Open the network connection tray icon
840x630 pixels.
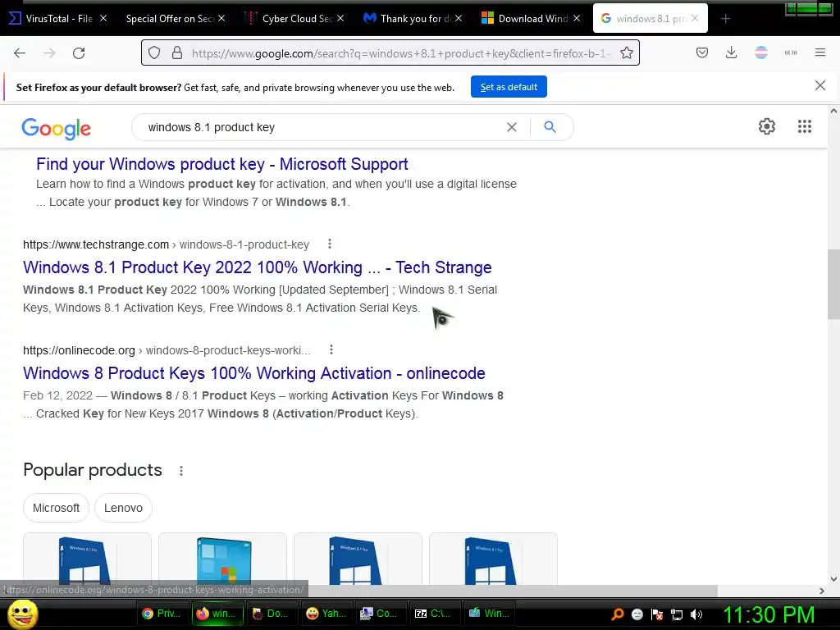tap(677, 614)
